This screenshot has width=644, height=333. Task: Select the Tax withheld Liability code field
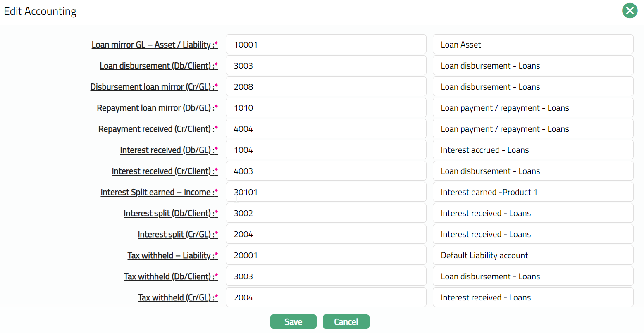(326, 255)
